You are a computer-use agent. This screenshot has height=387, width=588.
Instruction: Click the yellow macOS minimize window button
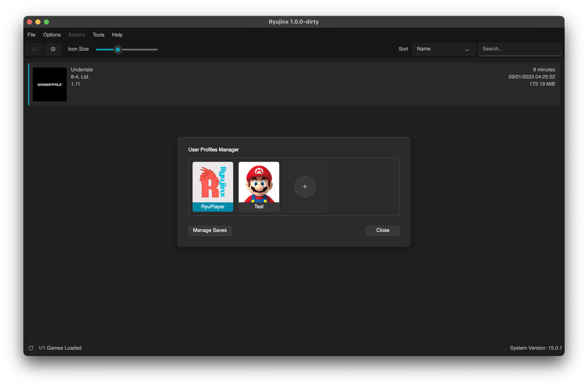pos(38,22)
